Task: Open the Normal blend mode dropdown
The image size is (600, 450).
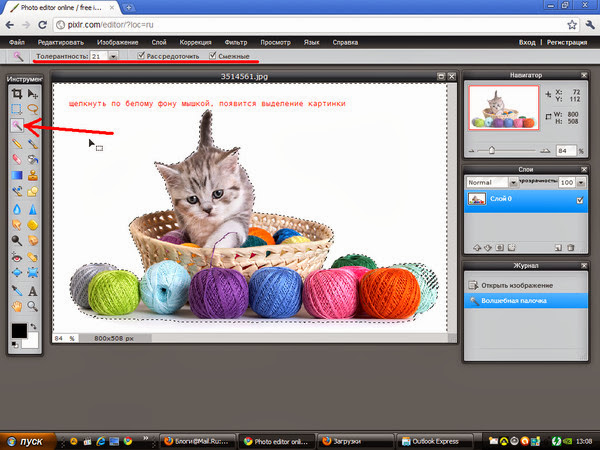Action: pyautogui.click(x=513, y=183)
